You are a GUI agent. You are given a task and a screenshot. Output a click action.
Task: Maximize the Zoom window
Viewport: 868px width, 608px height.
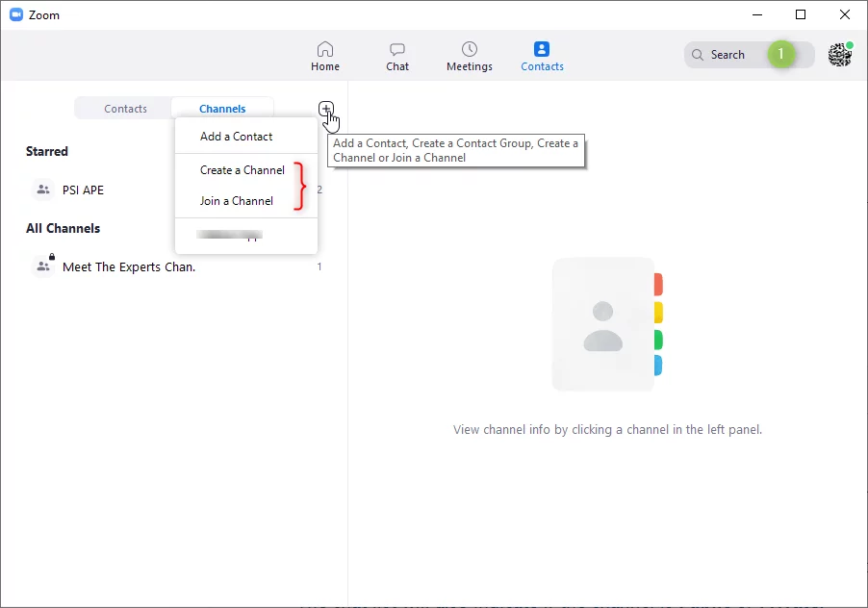801,14
